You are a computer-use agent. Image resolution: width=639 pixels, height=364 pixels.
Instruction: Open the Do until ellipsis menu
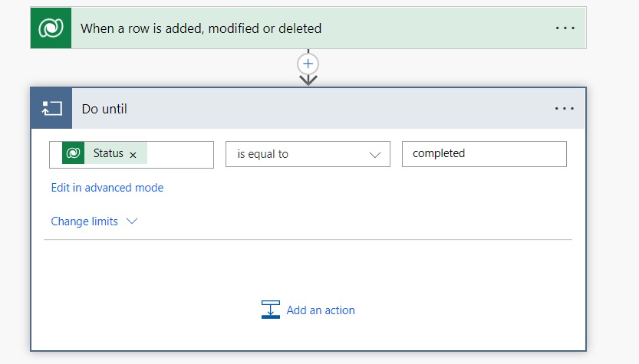(565, 109)
